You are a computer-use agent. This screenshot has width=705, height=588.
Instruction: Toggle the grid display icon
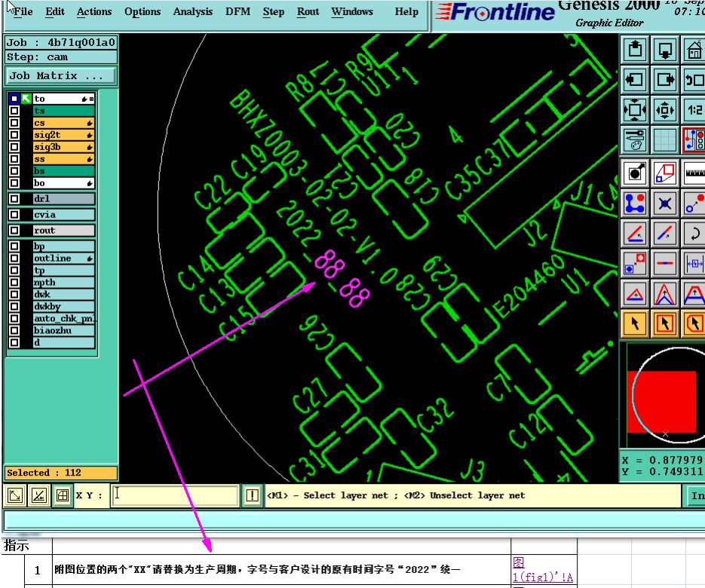tap(664, 140)
